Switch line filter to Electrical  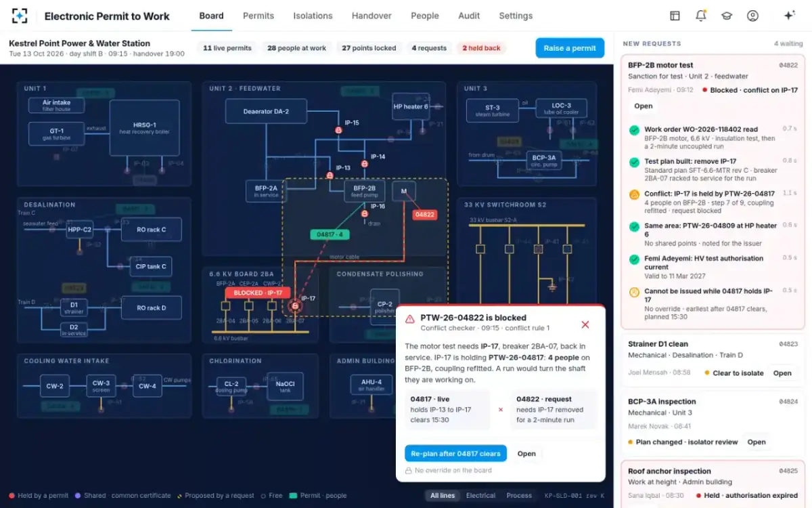pos(480,495)
